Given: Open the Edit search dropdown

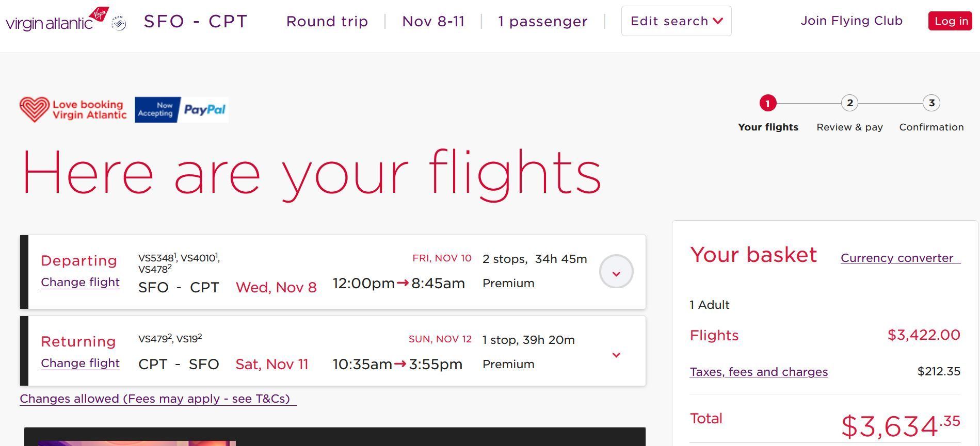Looking at the screenshot, I should (676, 21).
